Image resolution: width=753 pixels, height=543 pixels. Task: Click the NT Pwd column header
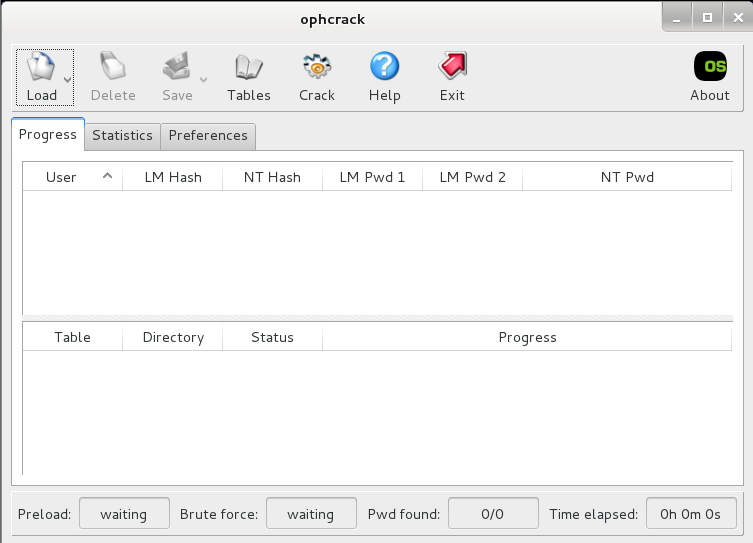(627, 177)
